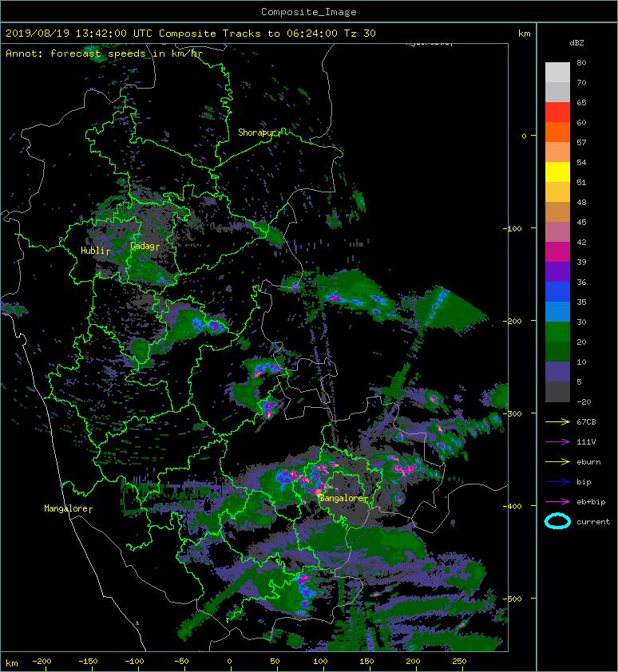Click the blue bip arrow icon
The height and width of the screenshot is (672, 618).
[x=557, y=482]
